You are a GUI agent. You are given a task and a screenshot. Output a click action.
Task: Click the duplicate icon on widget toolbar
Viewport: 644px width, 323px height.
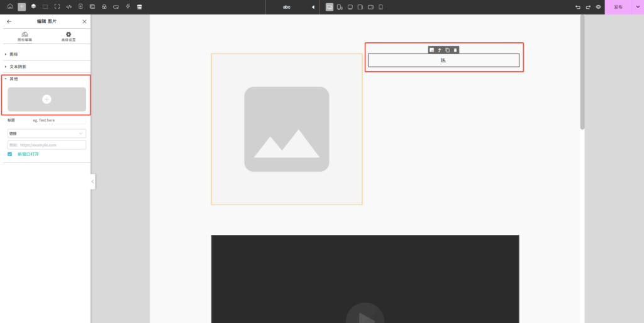coord(447,50)
